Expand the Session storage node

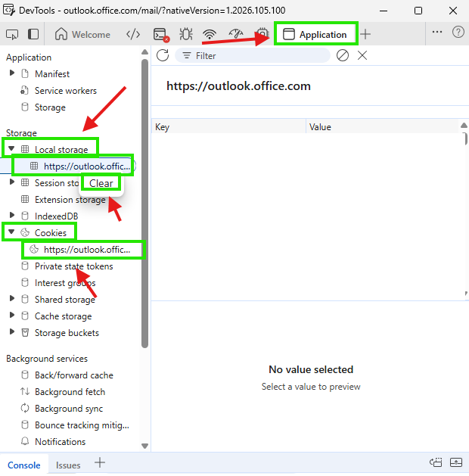12,182
